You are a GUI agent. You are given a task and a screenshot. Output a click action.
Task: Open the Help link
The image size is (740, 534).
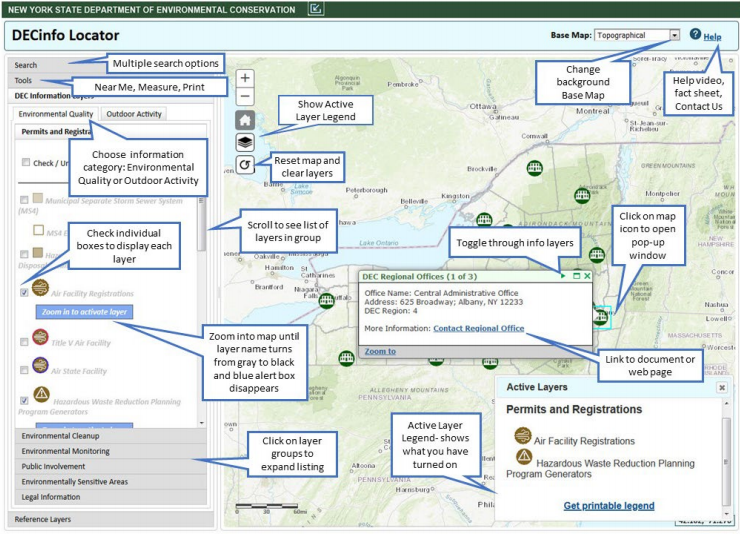[712, 37]
